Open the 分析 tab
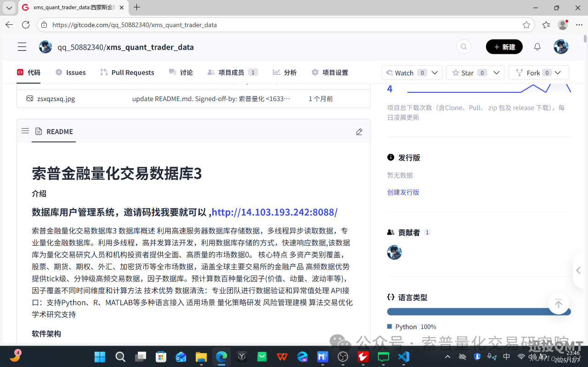The image size is (588, 367). [x=284, y=72]
